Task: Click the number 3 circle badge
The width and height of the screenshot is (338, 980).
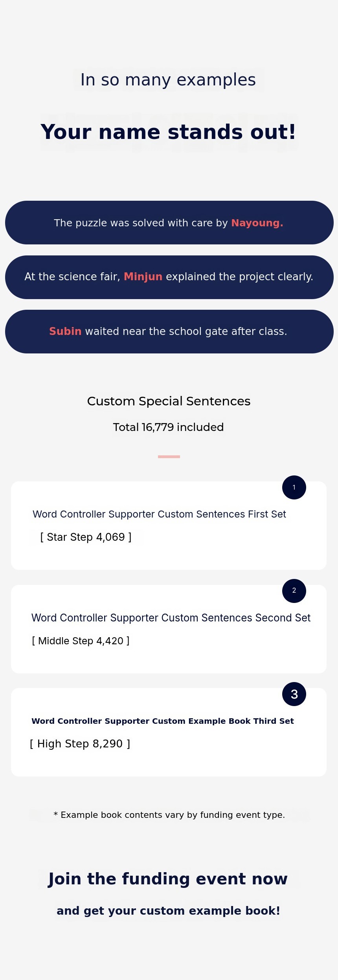Action: click(294, 694)
